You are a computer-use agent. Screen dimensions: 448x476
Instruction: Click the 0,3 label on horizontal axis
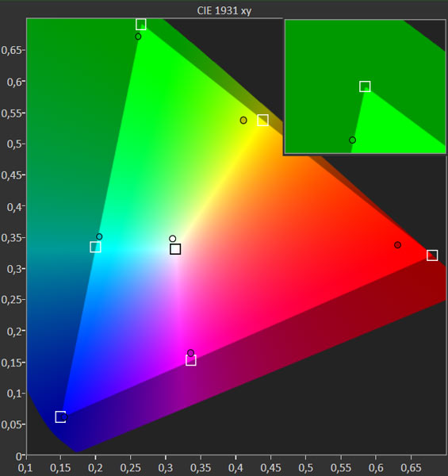tap(165, 468)
